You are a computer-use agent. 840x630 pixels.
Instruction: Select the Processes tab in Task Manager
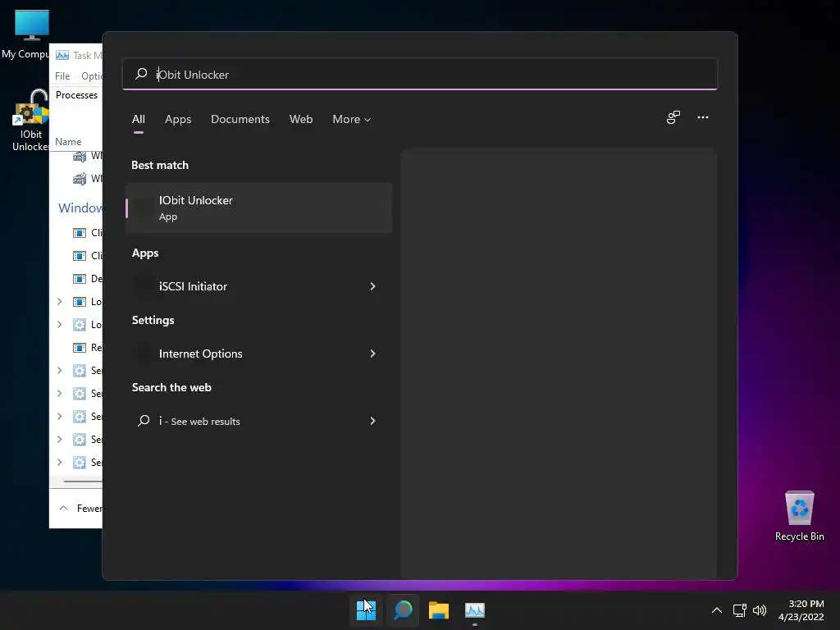(x=76, y=95)
